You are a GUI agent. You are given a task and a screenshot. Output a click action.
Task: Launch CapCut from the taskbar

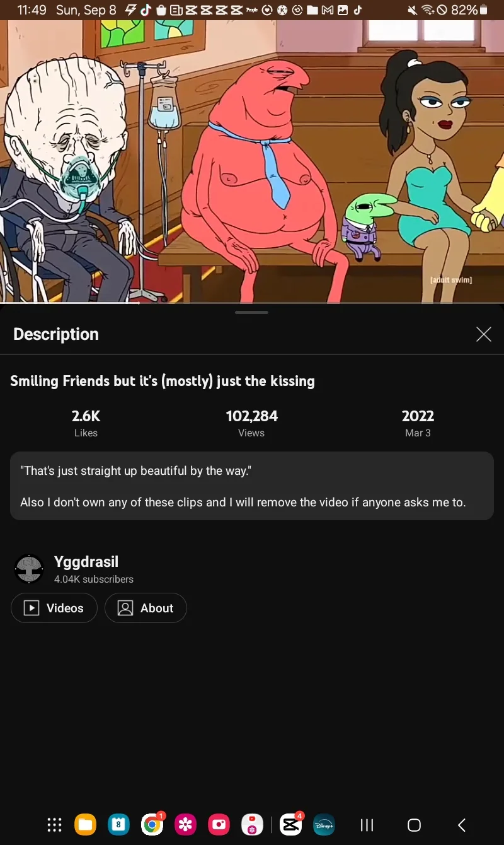coord(290,824)
